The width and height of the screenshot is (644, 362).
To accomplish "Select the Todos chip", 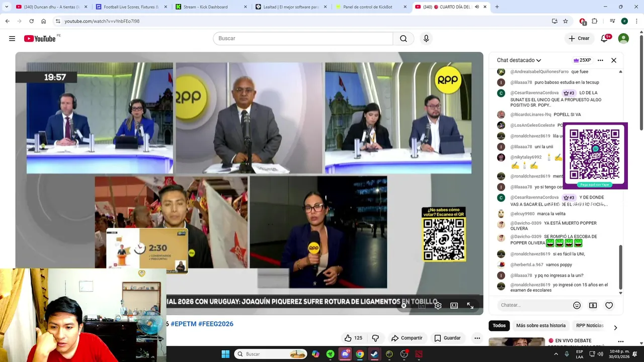I will pyautogui.click(x=499, y=325).
